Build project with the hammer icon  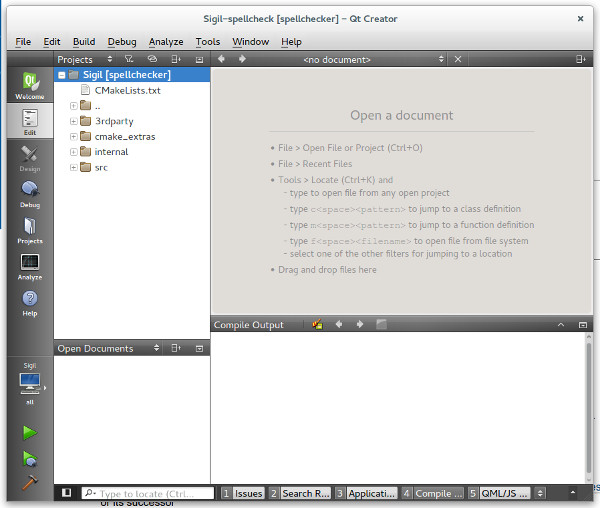tap(29, 482)
